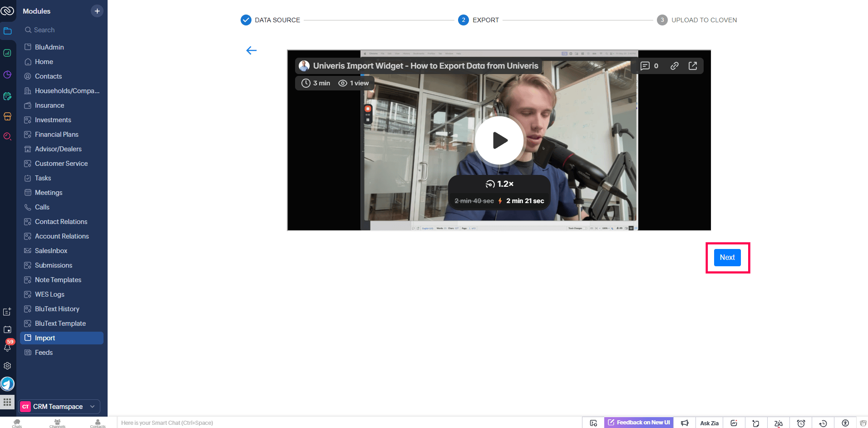The height and width of the screenshot is (428, 868).
Task: Add a new module with plus button
Action: coord(97,11)
